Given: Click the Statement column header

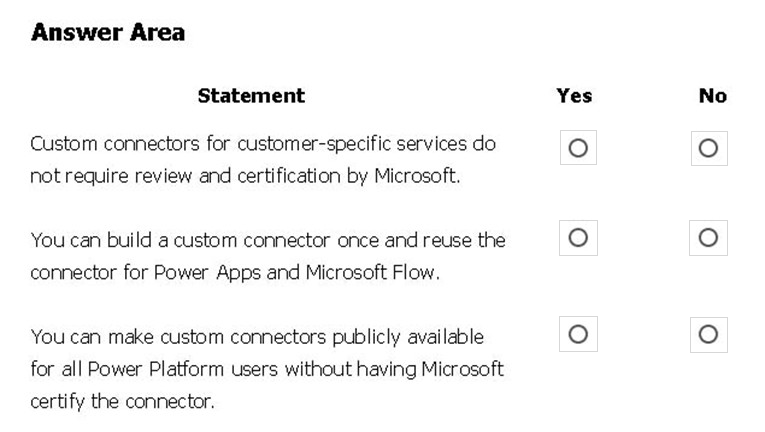Looking at the screenshot, I should 251,96.
